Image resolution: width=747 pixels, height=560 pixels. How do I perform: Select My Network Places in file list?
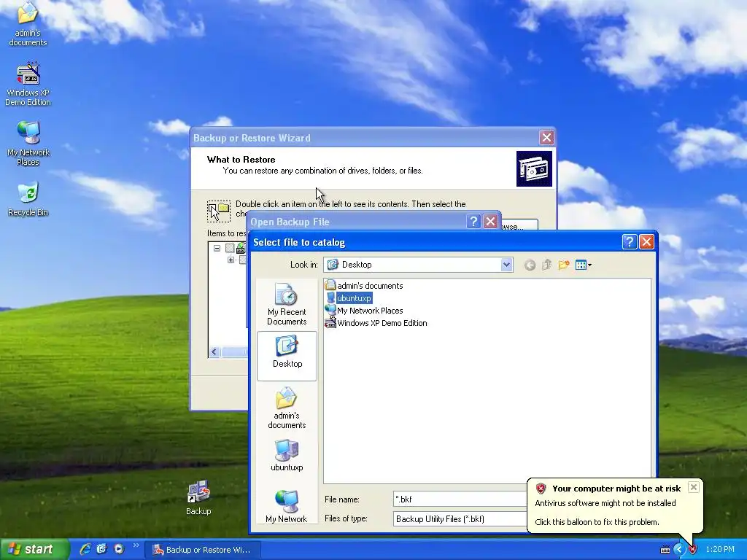coord(364,311)
